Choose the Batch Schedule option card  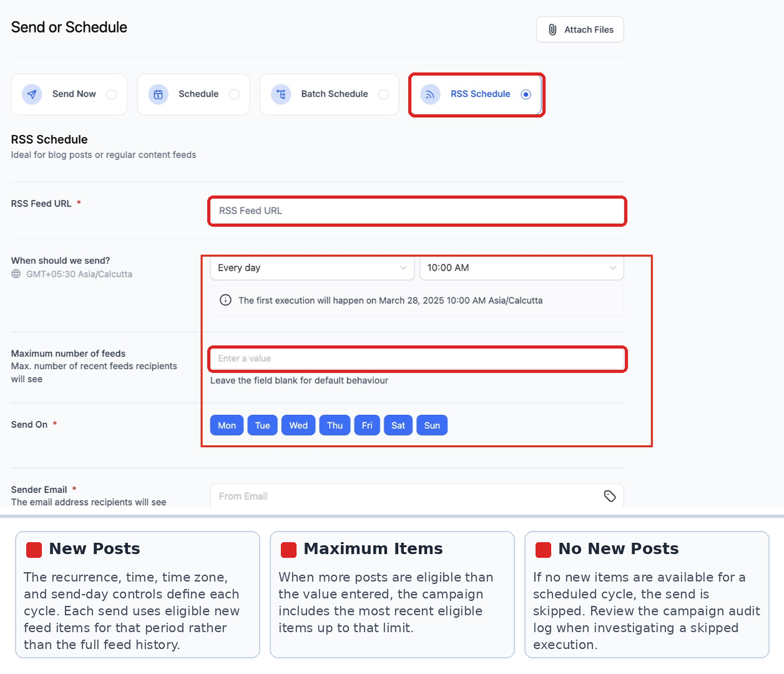329,94
